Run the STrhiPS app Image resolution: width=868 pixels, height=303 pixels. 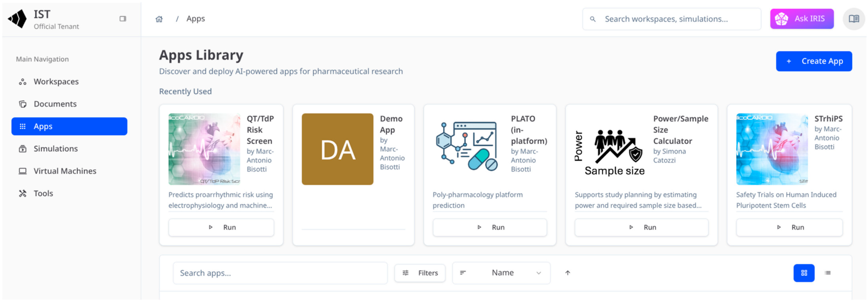[x=789, y=228]
